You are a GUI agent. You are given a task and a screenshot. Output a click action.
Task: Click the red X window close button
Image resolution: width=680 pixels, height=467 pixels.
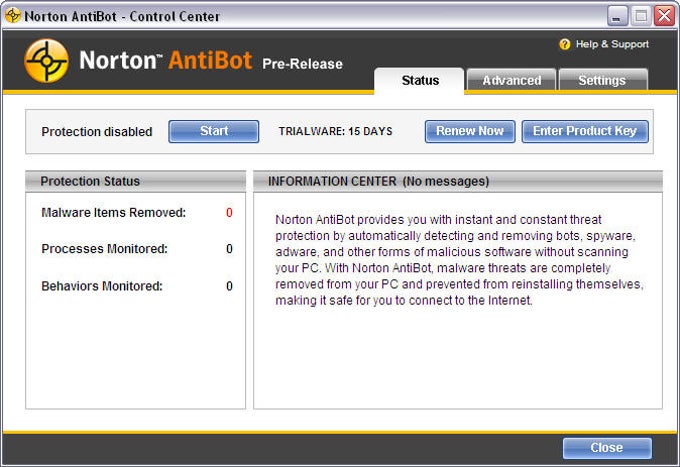pos(664,16)
